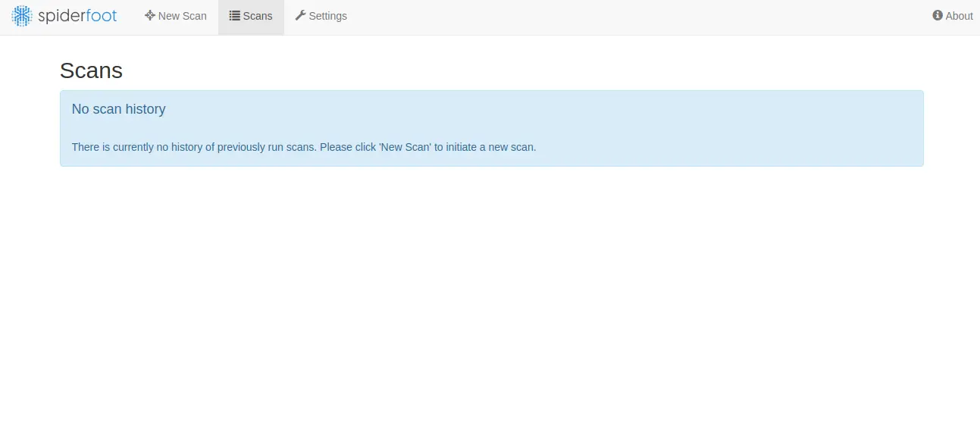Click the 'No scan history' heading
The height and width of the screenshot is (441, 980).
pyautogui.click(x=118, y=109)
